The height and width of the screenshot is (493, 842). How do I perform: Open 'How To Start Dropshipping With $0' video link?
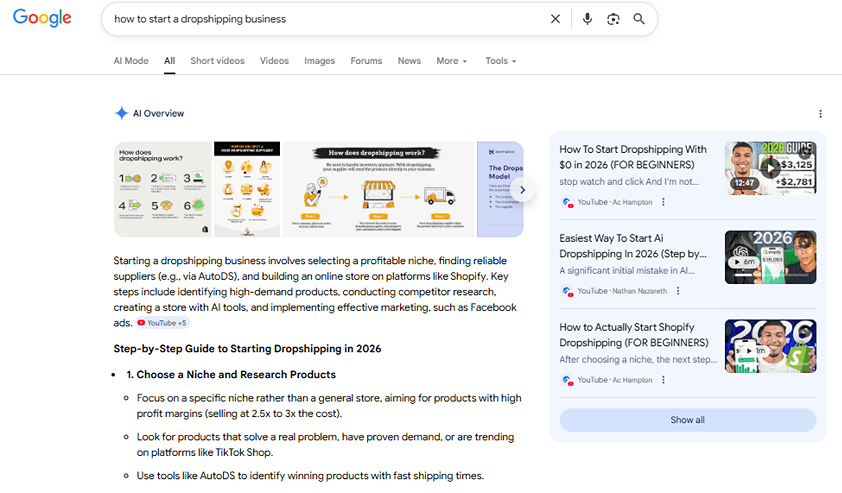(633, 157)
